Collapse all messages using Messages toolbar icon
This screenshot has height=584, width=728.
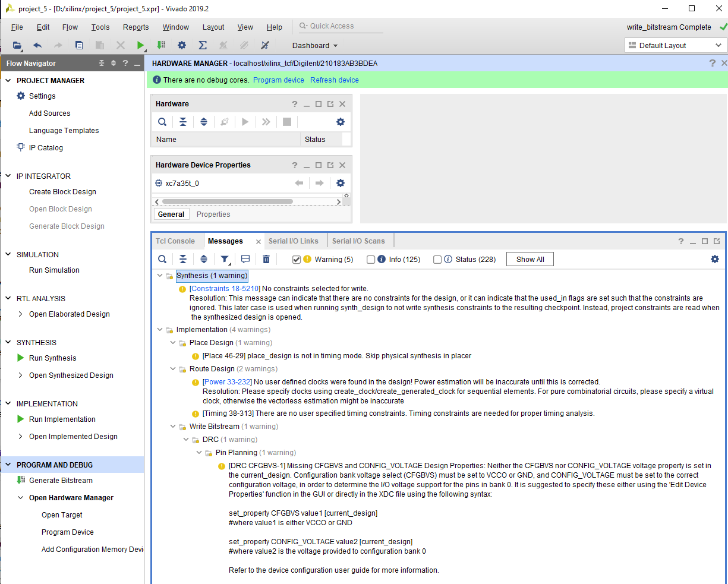click(183, 259)
